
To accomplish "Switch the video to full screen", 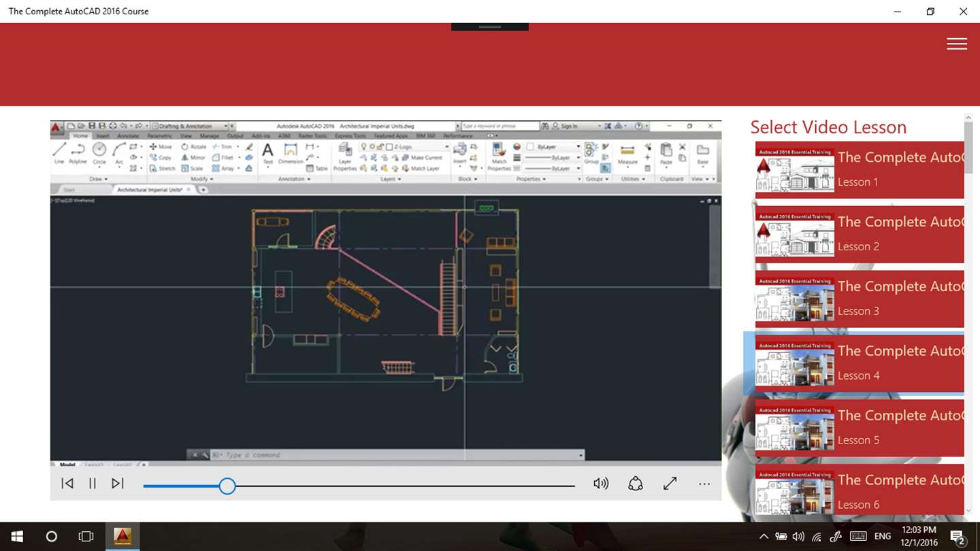I will [x=670, y=484].
